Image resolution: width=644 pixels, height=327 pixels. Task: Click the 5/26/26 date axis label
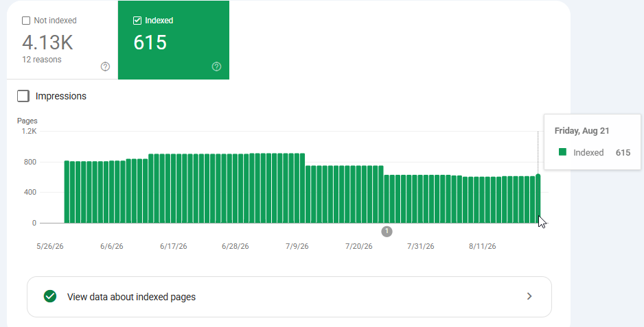pos(50,246)
